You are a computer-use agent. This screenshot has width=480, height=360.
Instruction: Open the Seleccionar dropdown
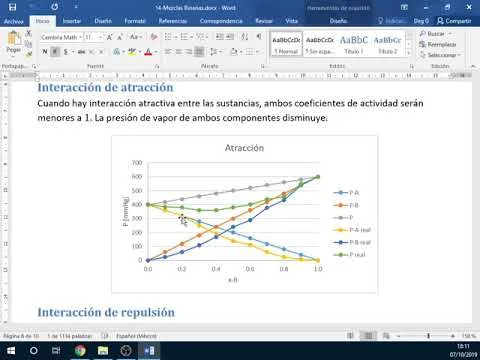(x=440, y=55)
